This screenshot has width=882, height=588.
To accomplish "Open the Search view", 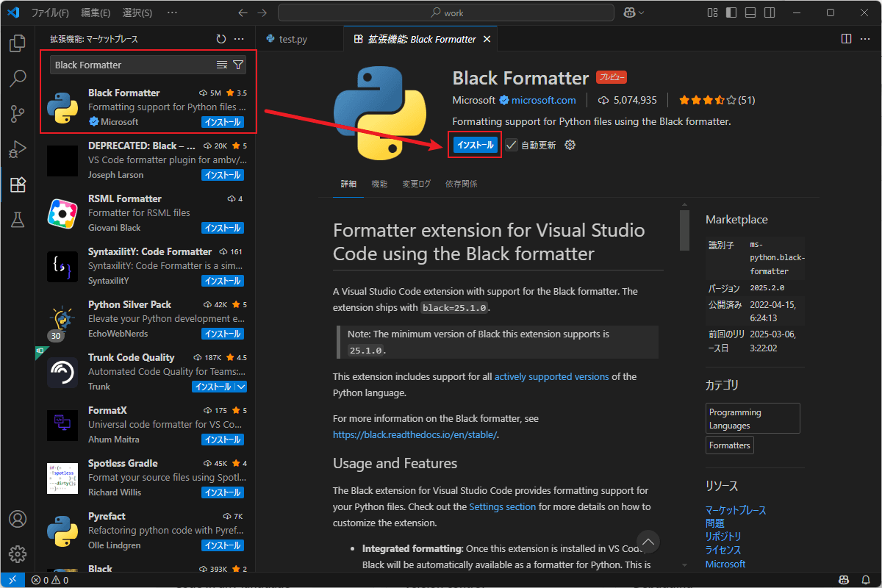I will pos(17,79).
